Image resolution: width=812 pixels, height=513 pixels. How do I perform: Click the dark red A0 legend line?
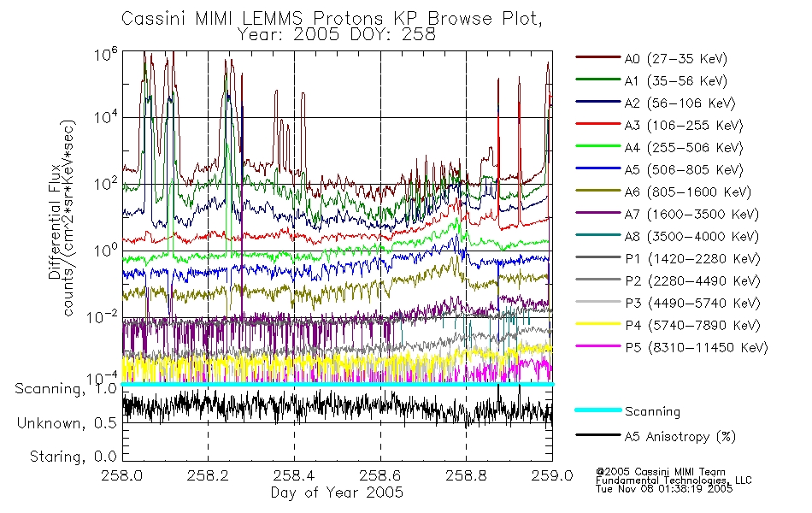tap(598, 57)
